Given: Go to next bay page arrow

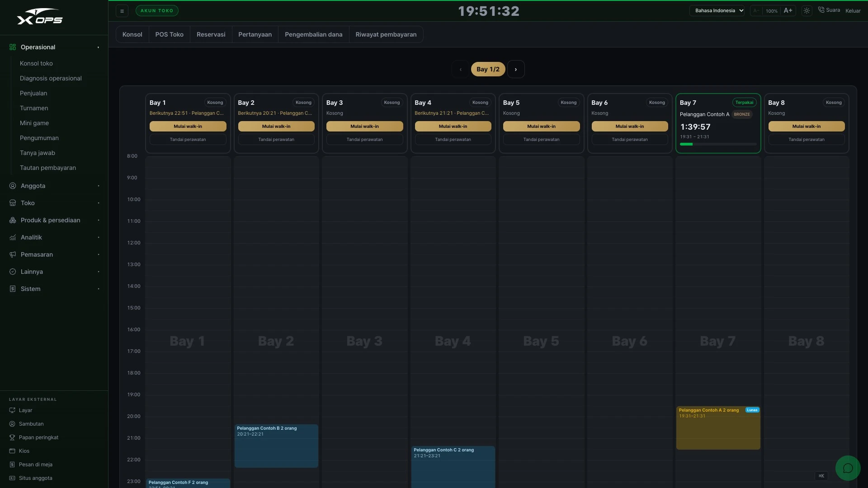Looking at the screenshot, I should click(516, 69).
